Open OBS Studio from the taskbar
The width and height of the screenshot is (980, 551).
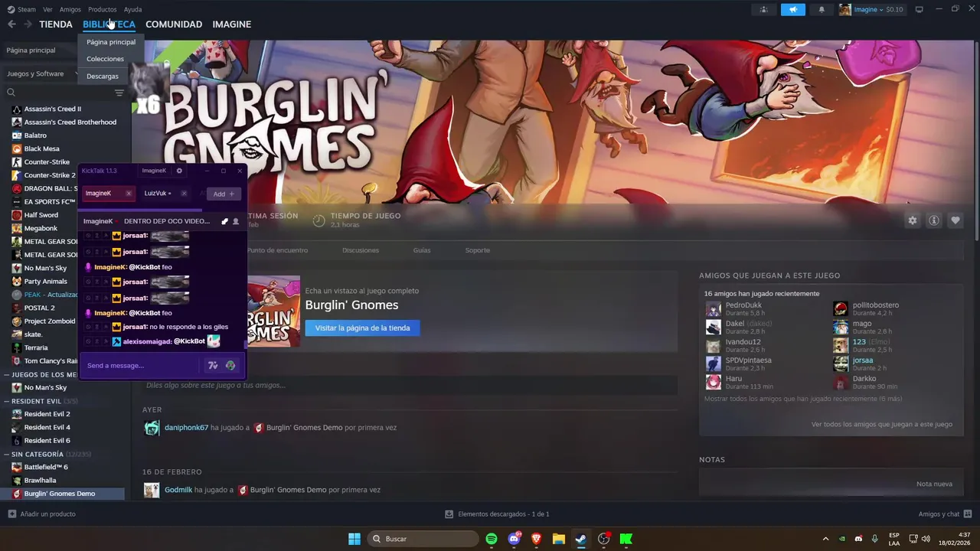(603, 539)
